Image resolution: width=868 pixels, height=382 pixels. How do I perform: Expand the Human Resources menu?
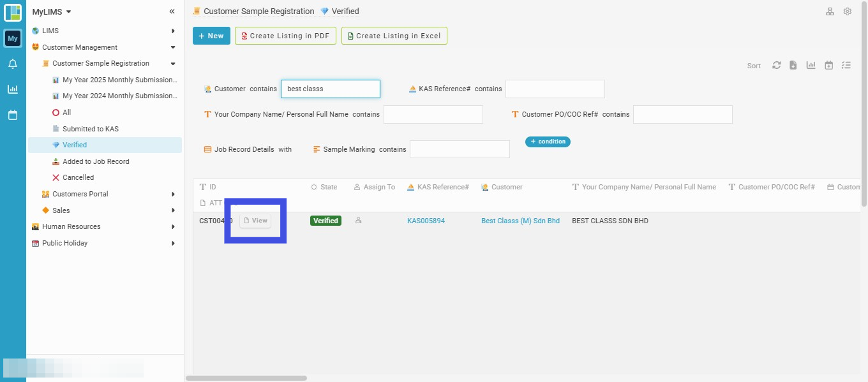tap(173, 226)
